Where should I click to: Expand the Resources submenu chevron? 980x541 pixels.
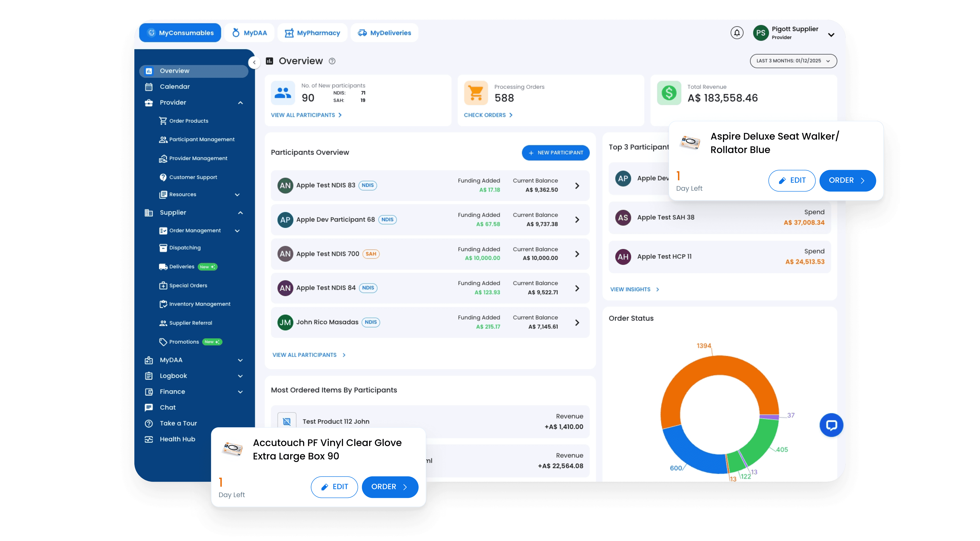pyautogui.click(x=237, y=195)
